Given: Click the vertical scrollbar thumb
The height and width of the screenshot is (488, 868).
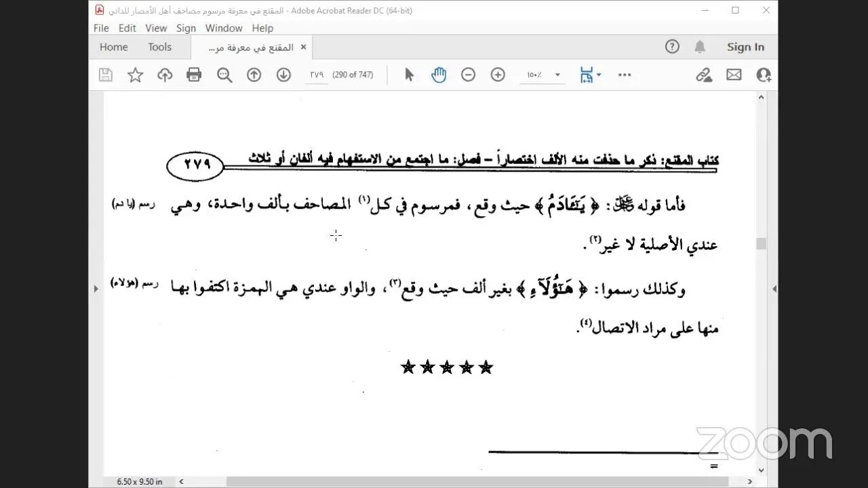Looking at the screenshot, I should pyautogui.click(x=761, y=243).
